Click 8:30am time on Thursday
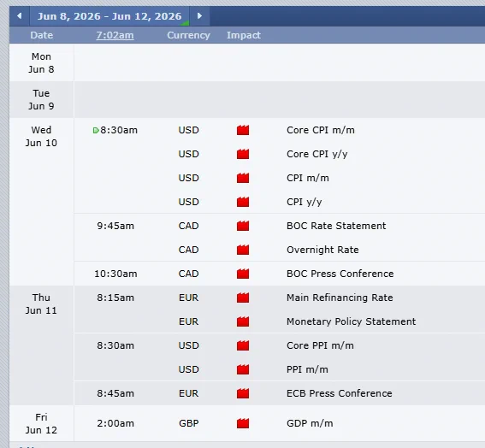 [115, 345]
